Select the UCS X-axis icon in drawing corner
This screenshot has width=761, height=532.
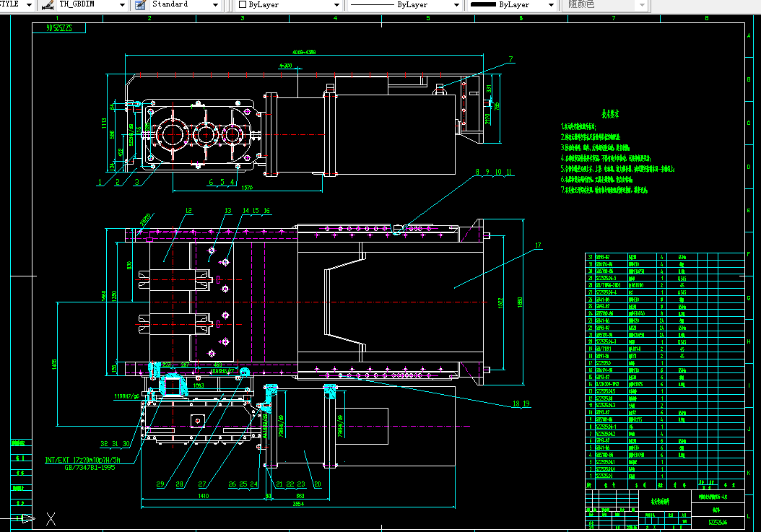pyautogui.click(x=51, y=519)
